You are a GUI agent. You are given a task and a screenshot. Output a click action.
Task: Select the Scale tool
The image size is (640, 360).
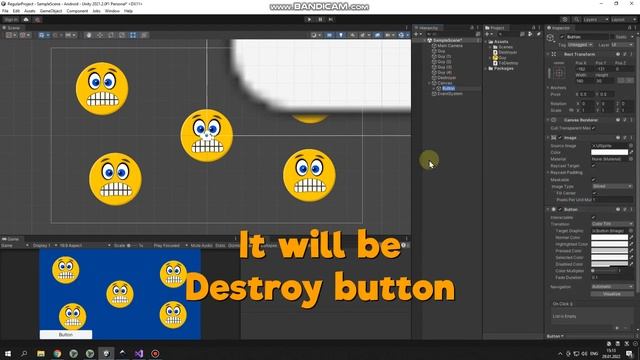tap(122, 35)
